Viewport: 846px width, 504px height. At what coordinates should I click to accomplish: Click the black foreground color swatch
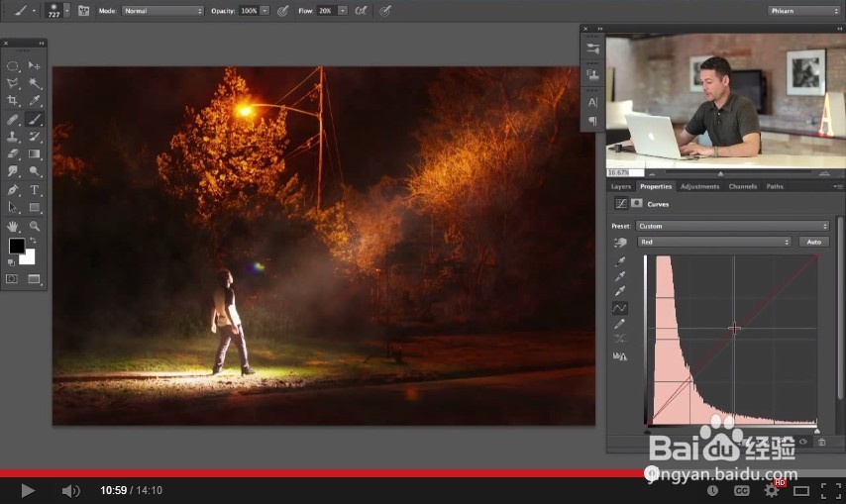pyautogui.click(x=16, y=246)
